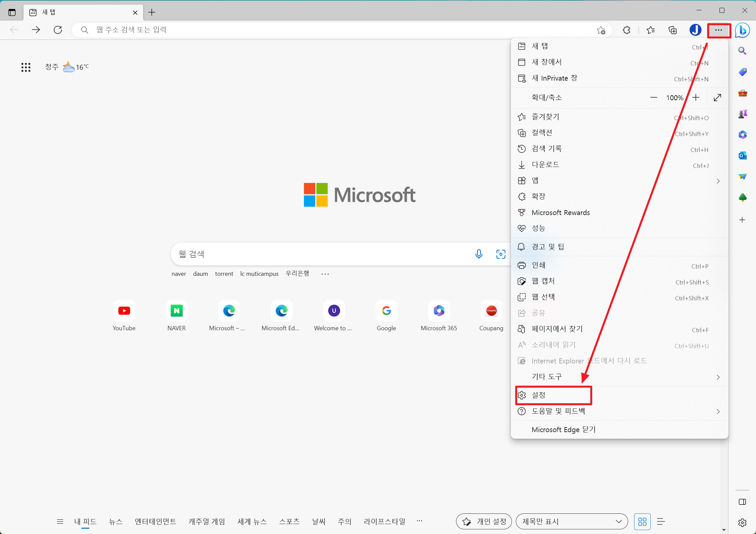Click the Settings and more ellipsis button

pos(718,30)
